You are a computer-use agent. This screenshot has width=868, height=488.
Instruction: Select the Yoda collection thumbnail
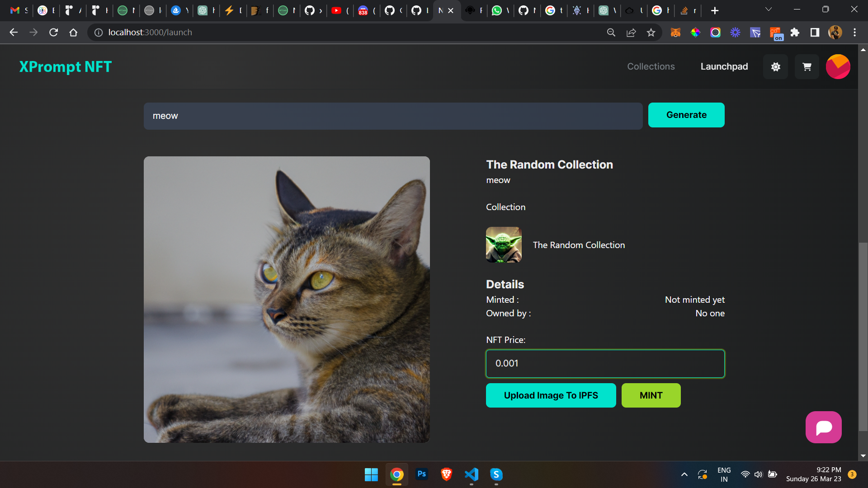point(504,244)
